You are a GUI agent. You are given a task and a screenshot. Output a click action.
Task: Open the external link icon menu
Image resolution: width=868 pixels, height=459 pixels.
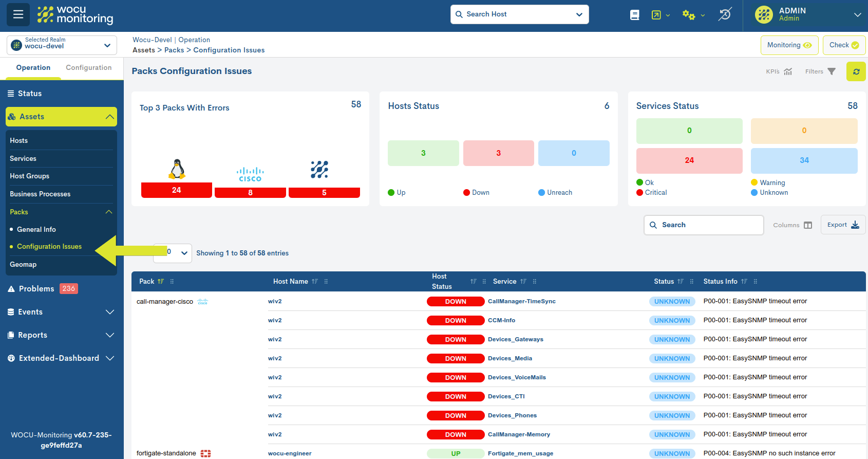pyautogui.click(x=661, y=15)
